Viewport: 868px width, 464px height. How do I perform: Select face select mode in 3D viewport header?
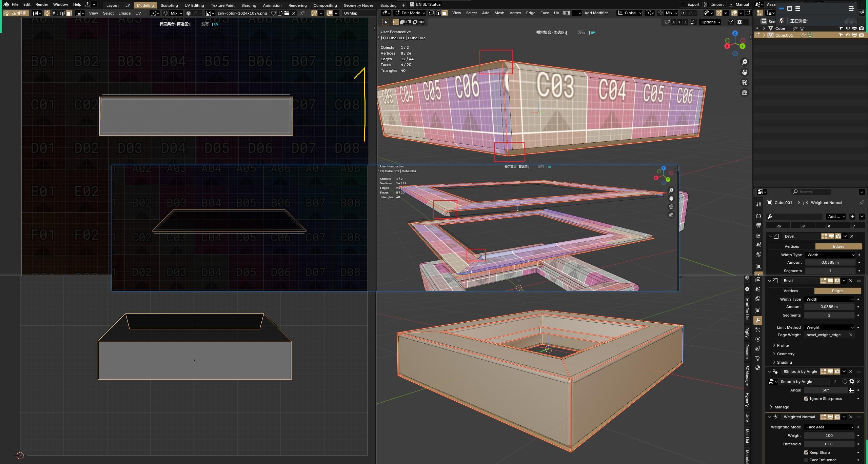(x=445, y=13)
